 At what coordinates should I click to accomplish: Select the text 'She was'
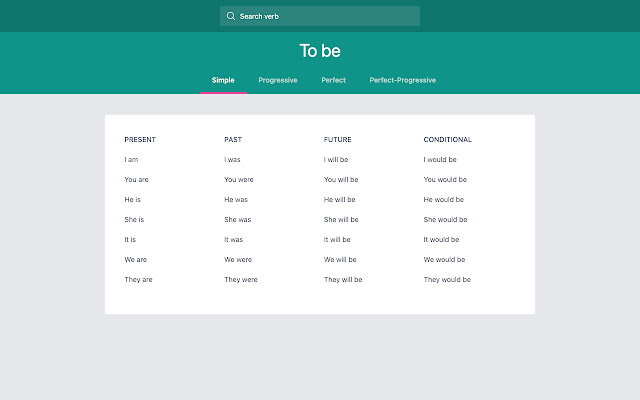238,220
